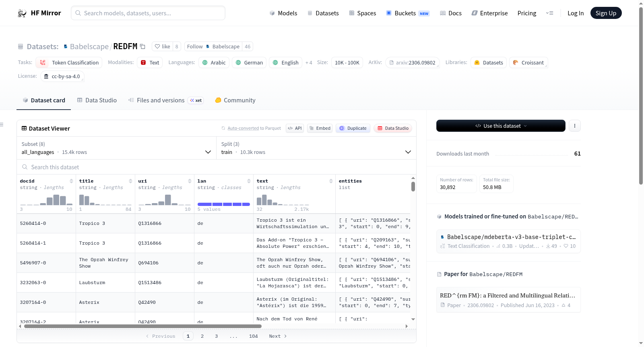Image resolution: width=644 pixels, height=347 pixels.
Task: Filter by German language tag
Action: 249,62
